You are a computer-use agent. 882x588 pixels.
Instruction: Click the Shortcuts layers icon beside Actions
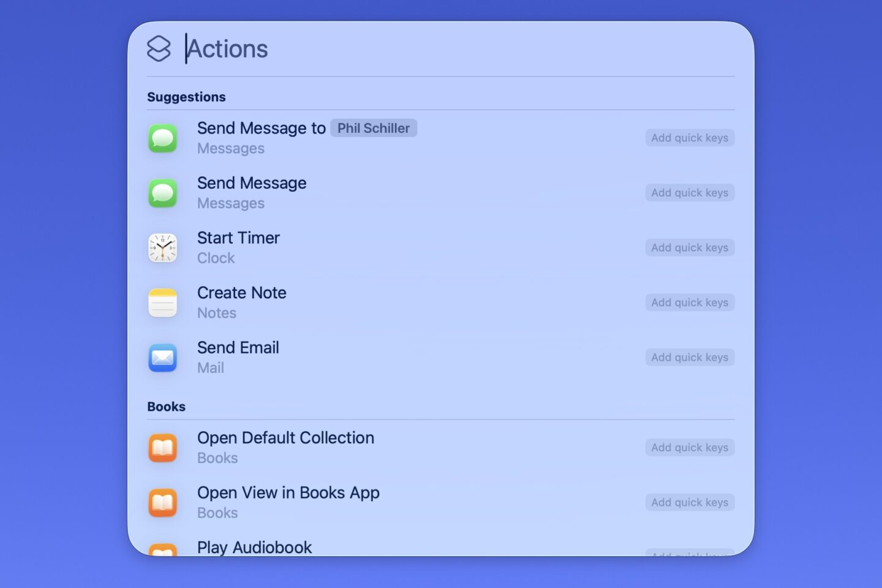pos(159,48)
